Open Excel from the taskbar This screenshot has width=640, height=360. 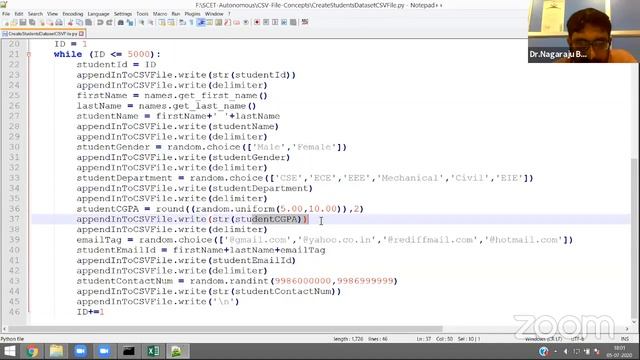tap(153, 351)
